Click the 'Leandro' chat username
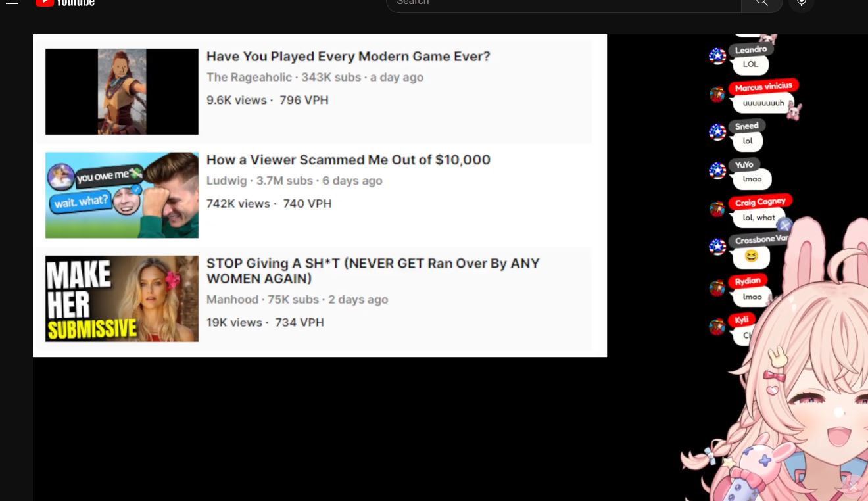 pyautogui.click(x=751, y=50)
